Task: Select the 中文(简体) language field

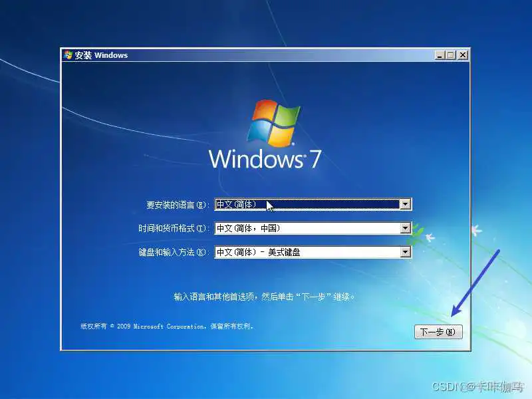Action: point(299,204)
